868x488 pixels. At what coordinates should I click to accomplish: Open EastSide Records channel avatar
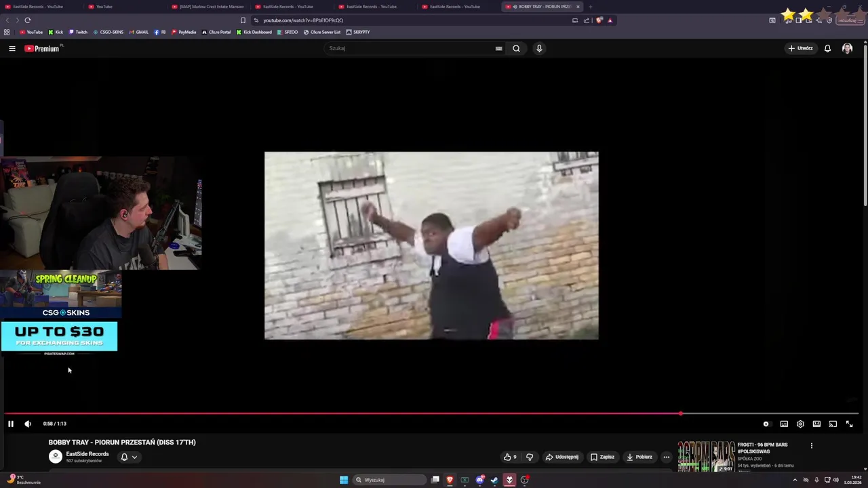[x=56, y=457]
